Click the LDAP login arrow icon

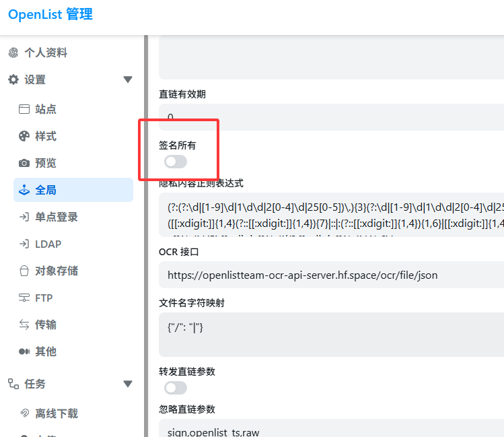click(x=24, y=244)
